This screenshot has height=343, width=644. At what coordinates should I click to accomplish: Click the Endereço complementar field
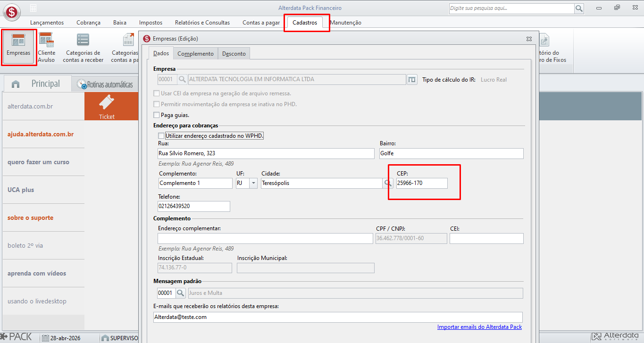pos(265,238)
